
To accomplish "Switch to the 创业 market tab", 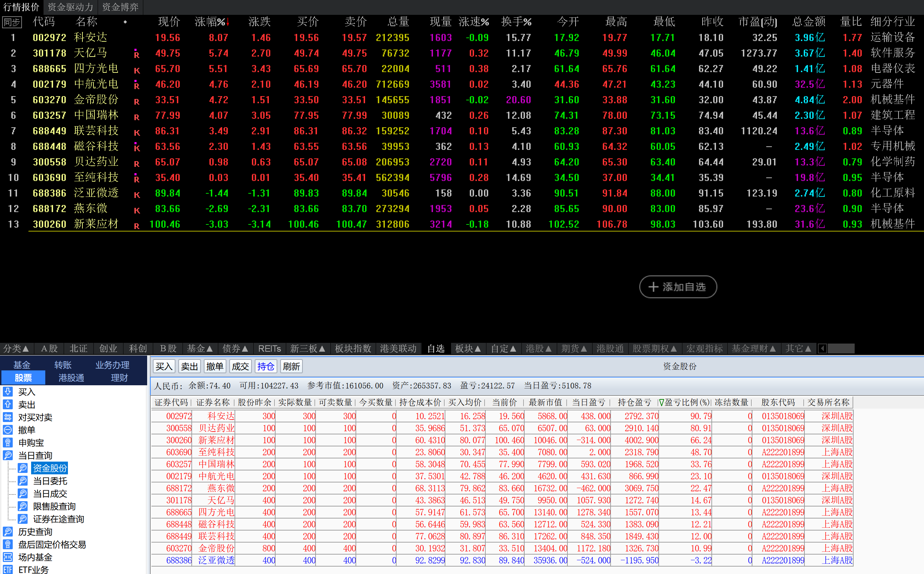I will tap(108, 348).
